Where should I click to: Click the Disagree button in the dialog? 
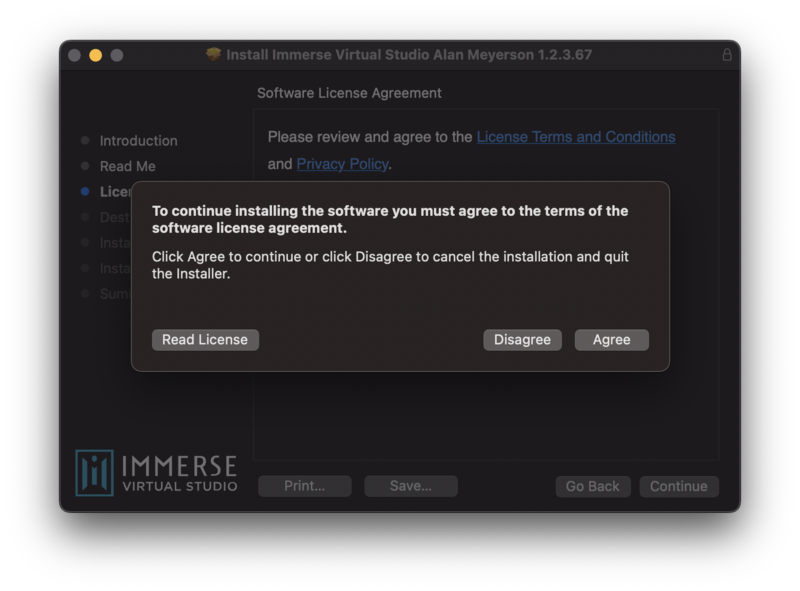pyautogui.click(x=522, y=340)
